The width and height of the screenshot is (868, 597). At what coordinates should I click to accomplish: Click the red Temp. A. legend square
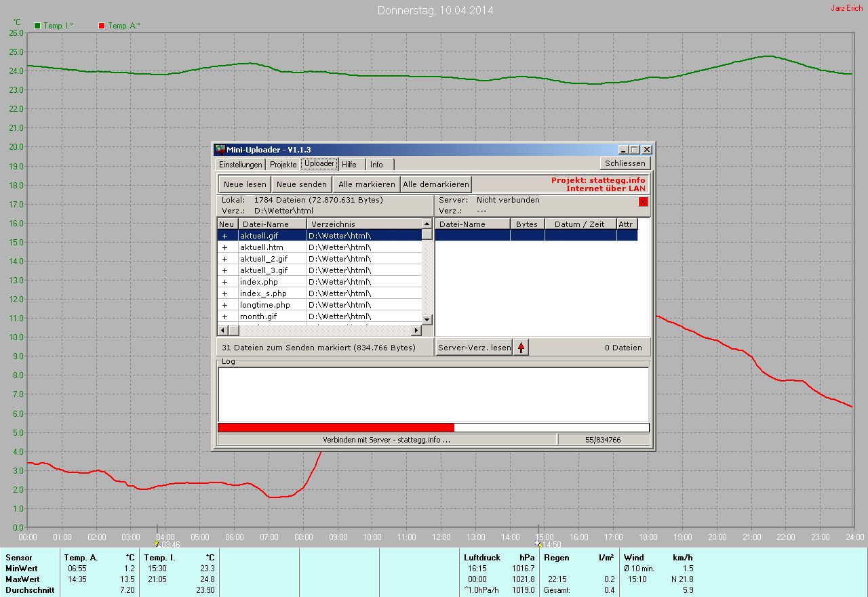click(102, 26)
